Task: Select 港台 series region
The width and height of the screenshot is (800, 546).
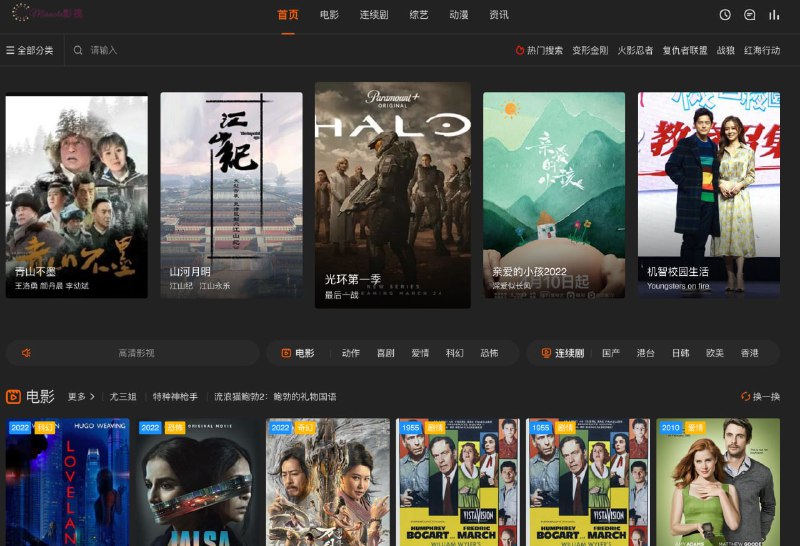Action: (x=645, y=353)
